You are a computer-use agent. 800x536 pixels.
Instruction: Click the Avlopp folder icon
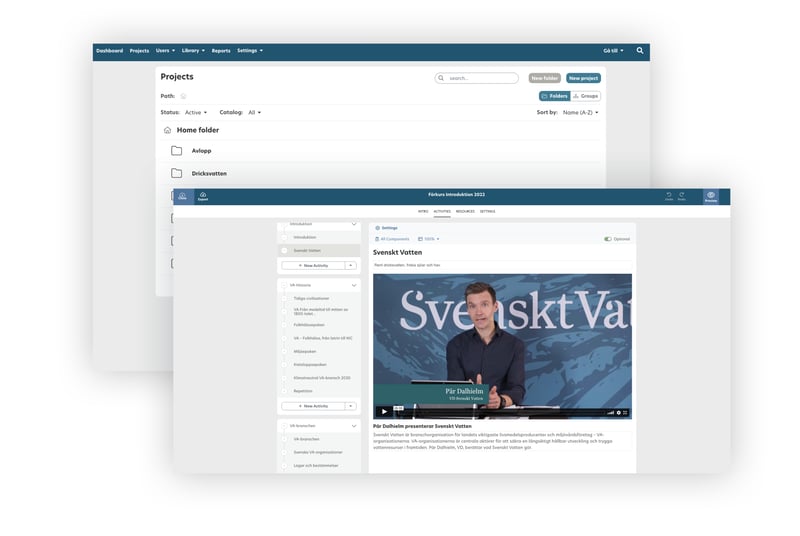coord(177,151)
